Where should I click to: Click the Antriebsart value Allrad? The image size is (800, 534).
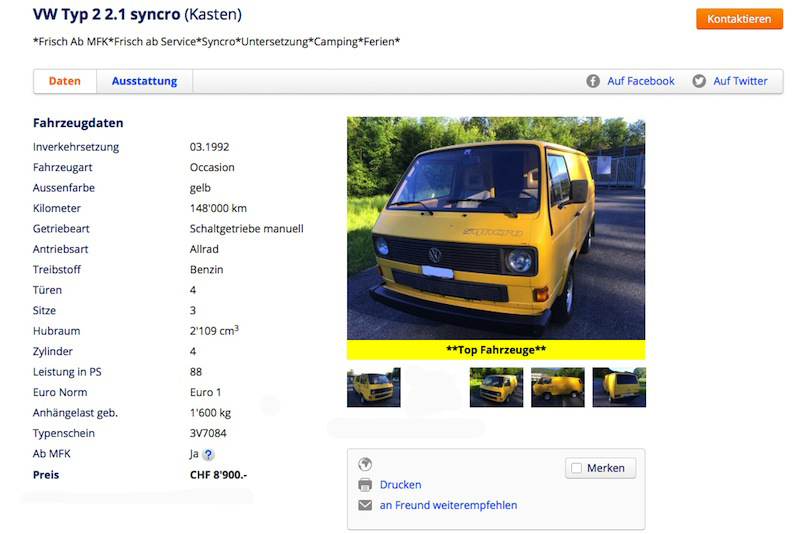click(204, 249)
